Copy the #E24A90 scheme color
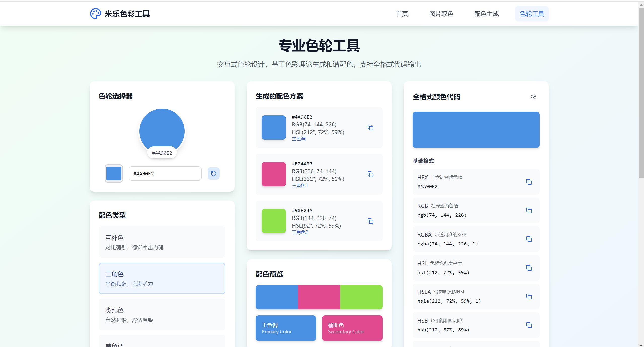 coord(370,174)
